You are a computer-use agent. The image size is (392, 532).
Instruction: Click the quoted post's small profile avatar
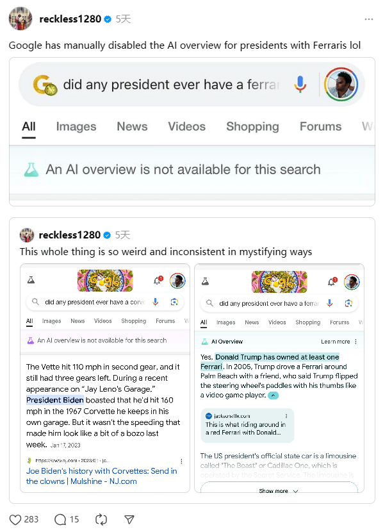pos(27,235)
